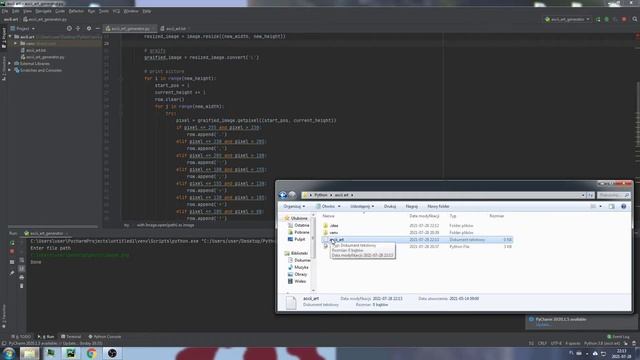Open the Terminal tool window tab

pos(71,337)
